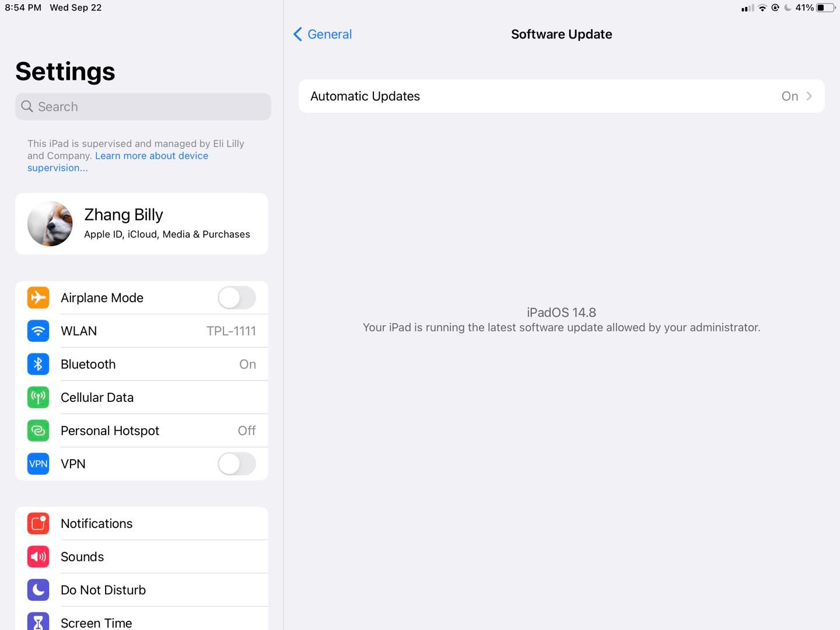Open Learn more about device supervision link
The width and height of the screenshot is (840, 630).
118,162
